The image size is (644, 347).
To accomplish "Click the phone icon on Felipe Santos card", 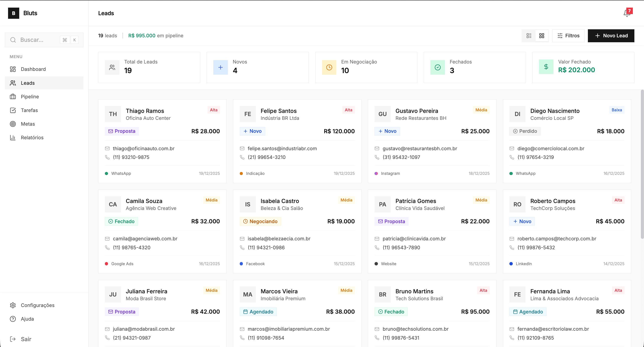I will [242, 157].
